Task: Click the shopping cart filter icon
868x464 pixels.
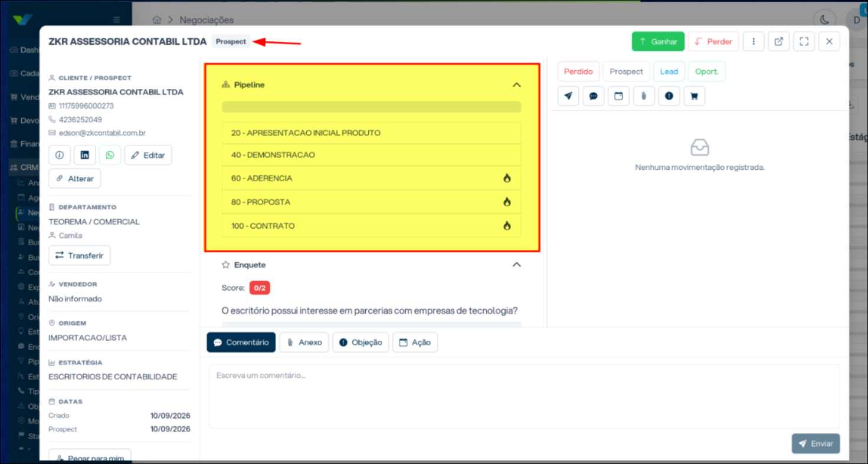Action: (694, 96)
